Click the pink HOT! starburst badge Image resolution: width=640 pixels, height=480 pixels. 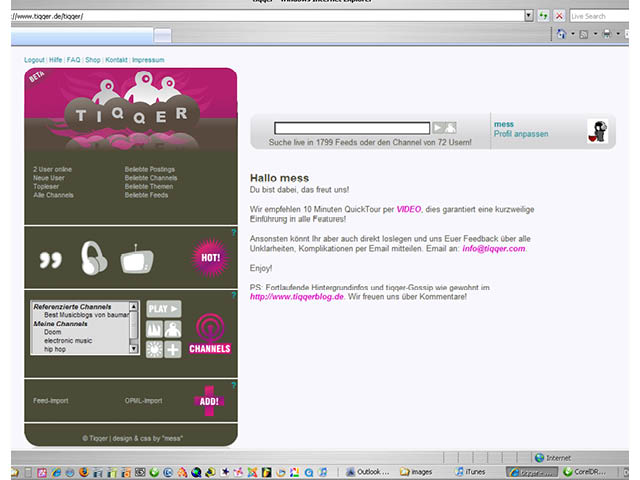pos(209,257)
